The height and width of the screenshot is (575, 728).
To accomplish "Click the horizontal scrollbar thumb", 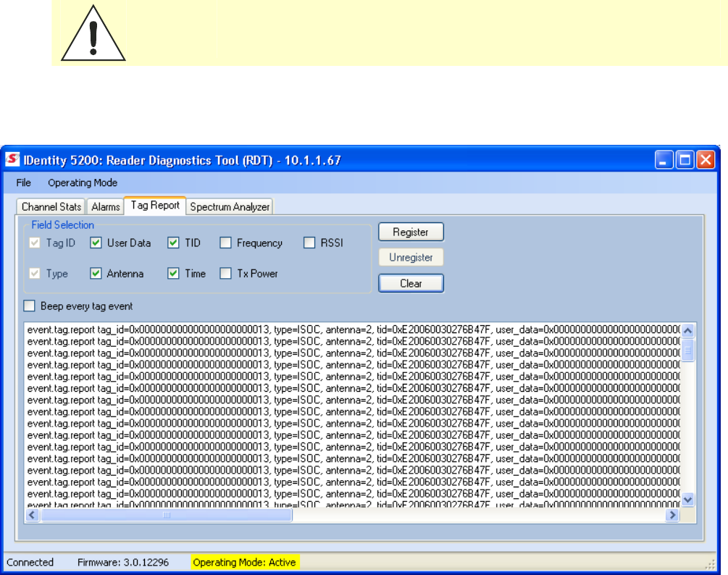I will (x=167, y=515).
